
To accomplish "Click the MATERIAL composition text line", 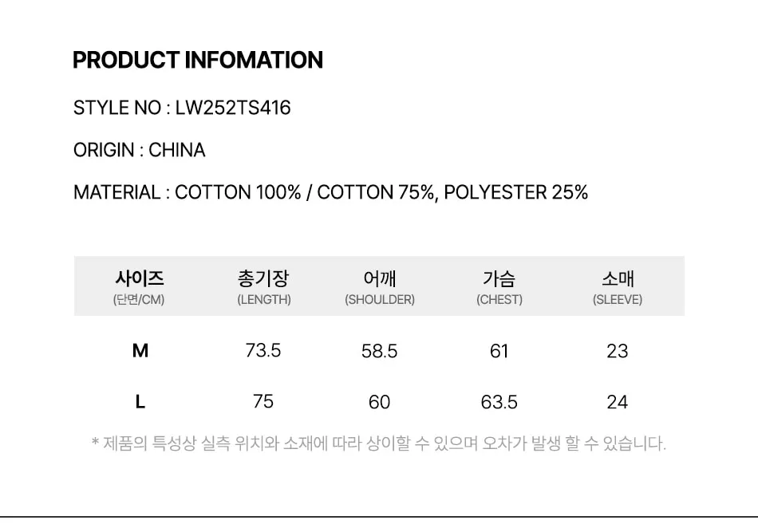I will (x=330, y=192).
